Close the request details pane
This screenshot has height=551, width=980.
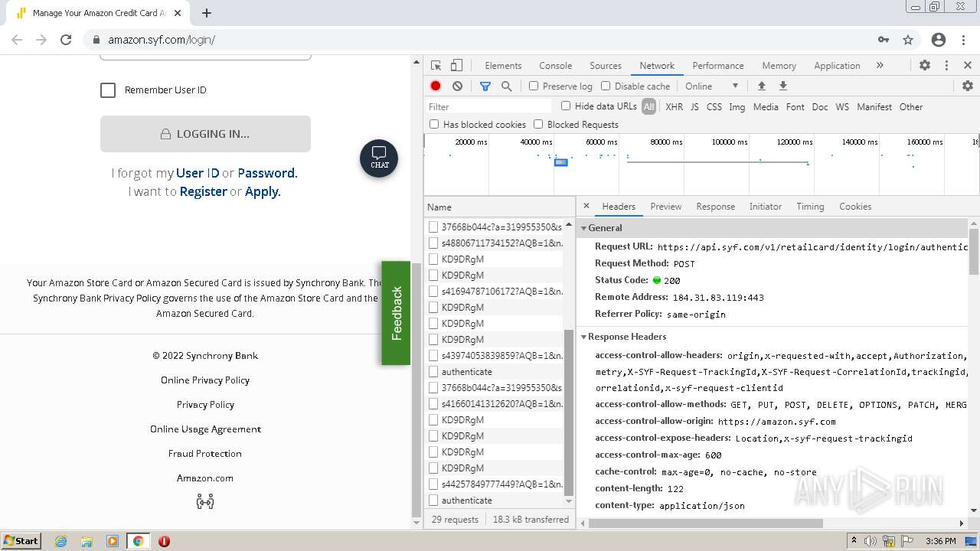586,207
